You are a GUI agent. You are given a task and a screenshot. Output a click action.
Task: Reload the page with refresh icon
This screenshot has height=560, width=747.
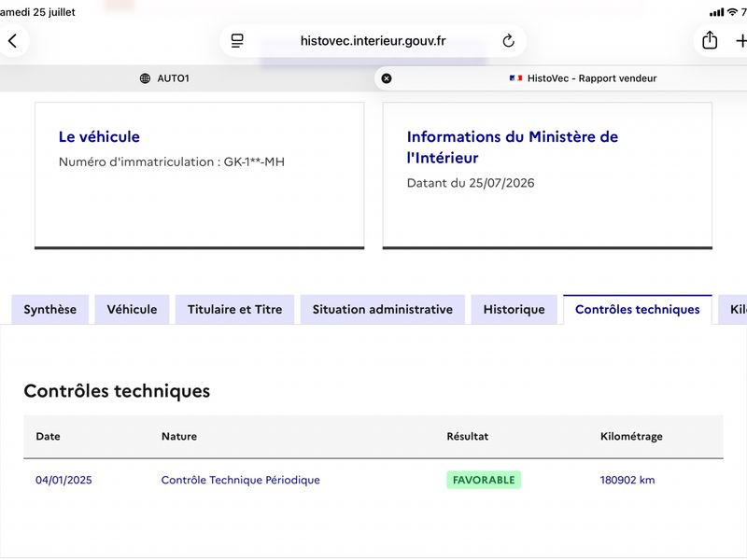[508, 41]
